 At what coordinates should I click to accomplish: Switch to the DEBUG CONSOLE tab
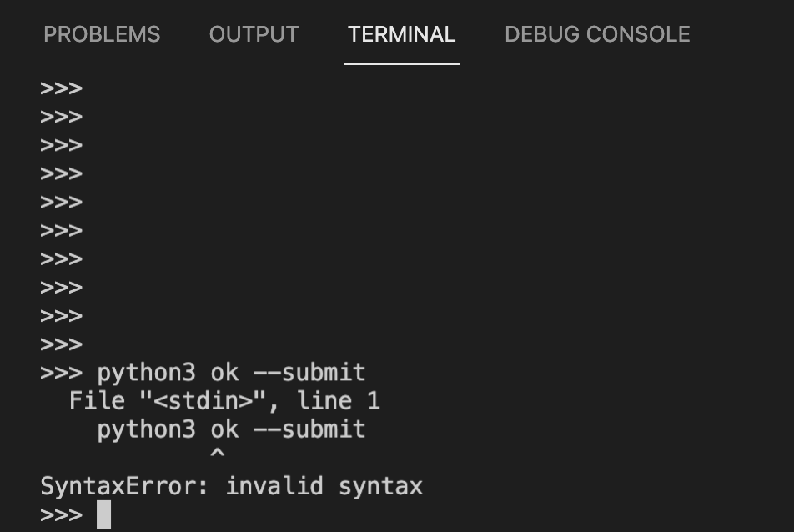596,34
